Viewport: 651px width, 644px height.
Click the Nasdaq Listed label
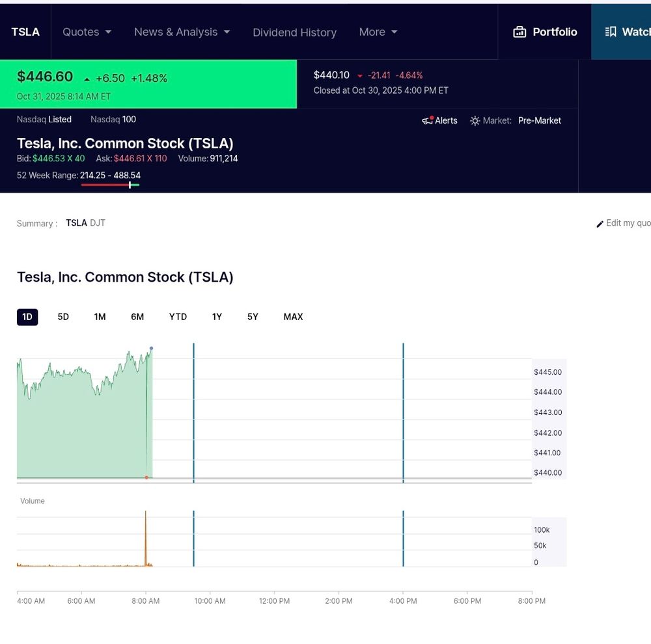click(x=44, y=120)
